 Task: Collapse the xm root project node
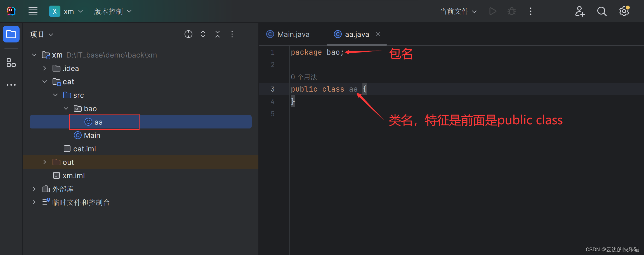point(34,55)
